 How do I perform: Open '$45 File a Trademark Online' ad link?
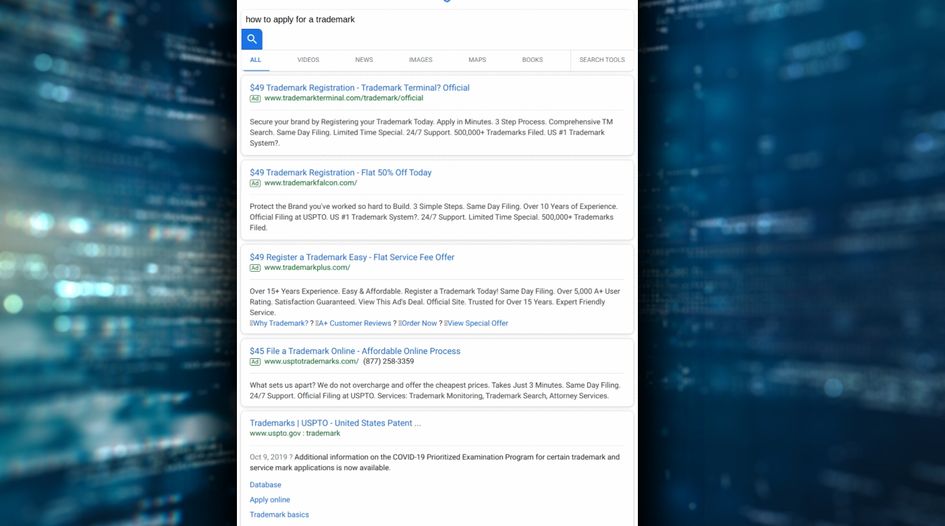[355, 351]
